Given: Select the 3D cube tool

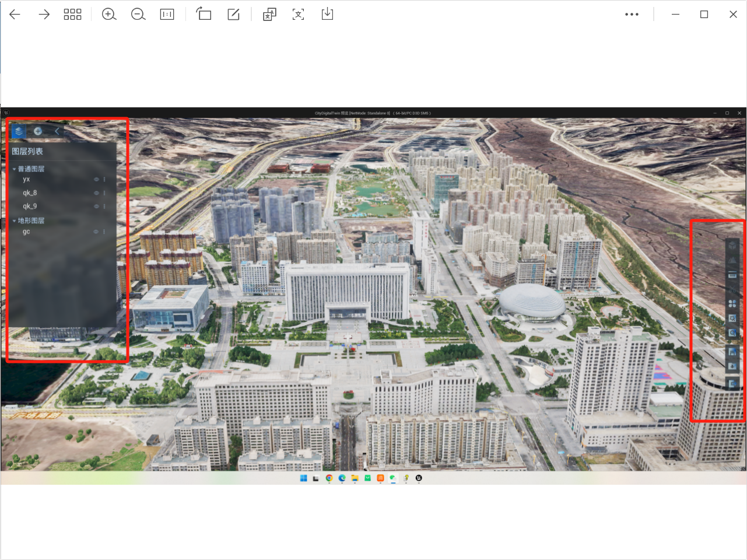Looking at the screenshot, I should click(732, 246).
